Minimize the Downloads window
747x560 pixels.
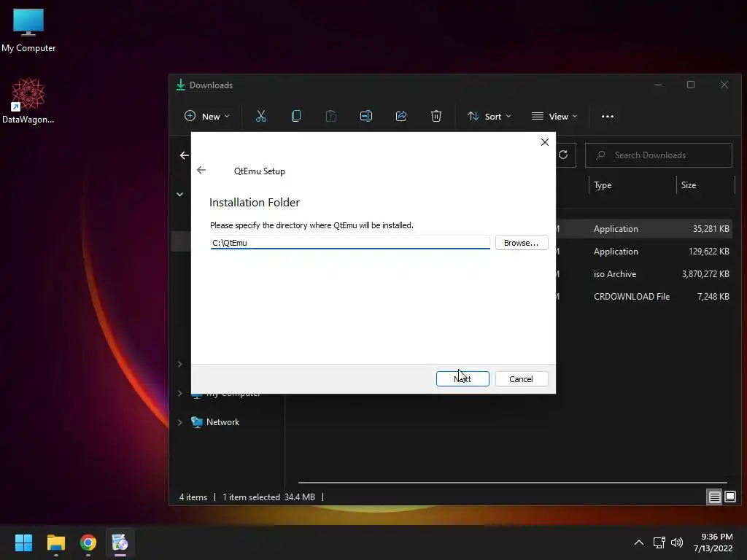(x=658, y=85)
